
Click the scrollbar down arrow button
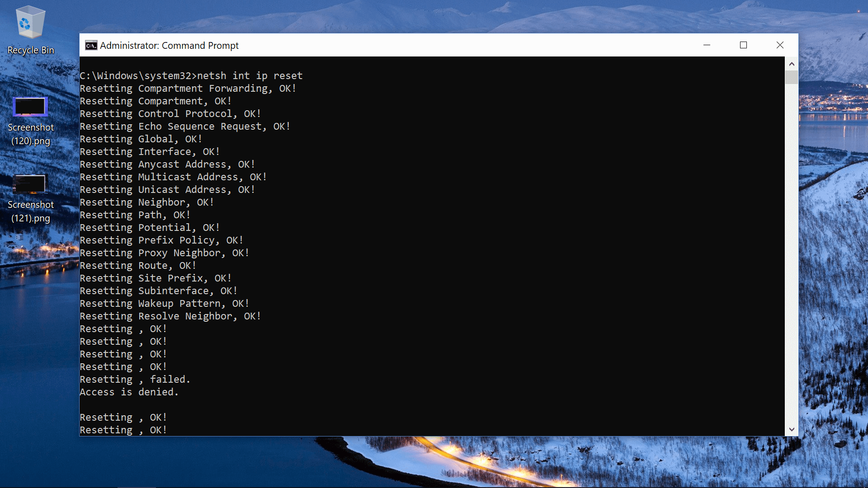792,430
